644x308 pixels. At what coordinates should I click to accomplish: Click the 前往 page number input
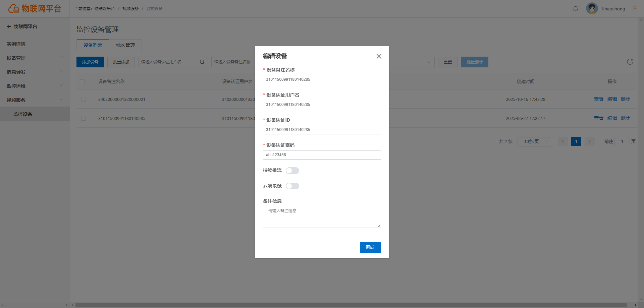coord(622,141)
